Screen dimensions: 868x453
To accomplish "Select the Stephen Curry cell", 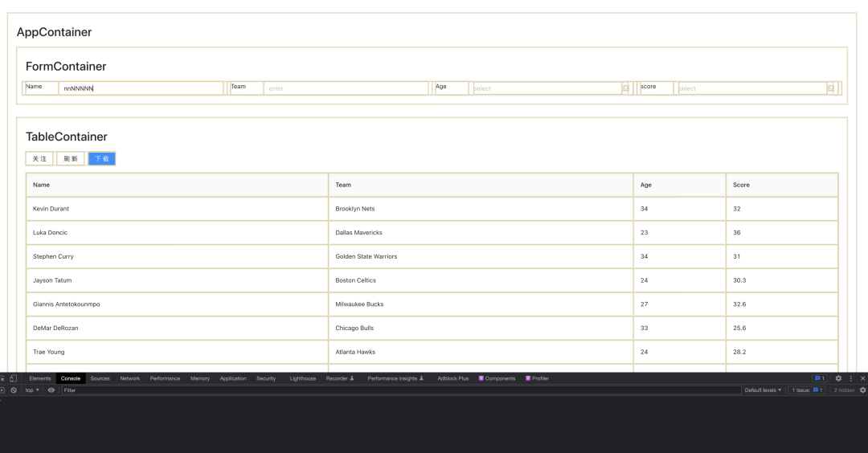I will pos(177,256).
